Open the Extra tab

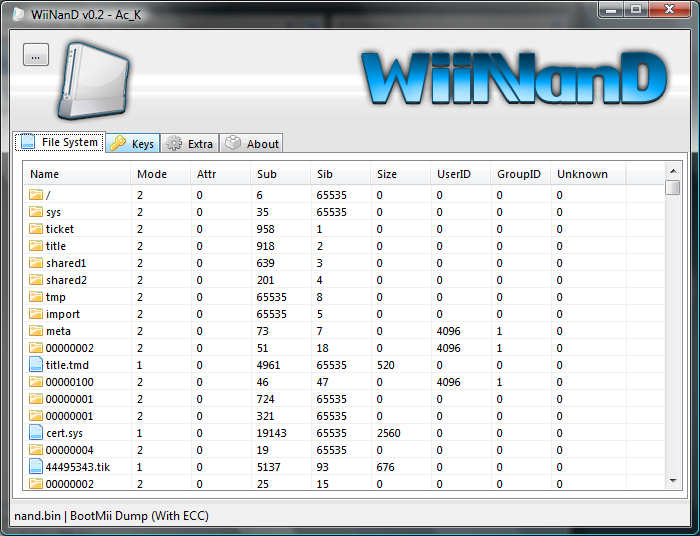[x=190, y=143]
